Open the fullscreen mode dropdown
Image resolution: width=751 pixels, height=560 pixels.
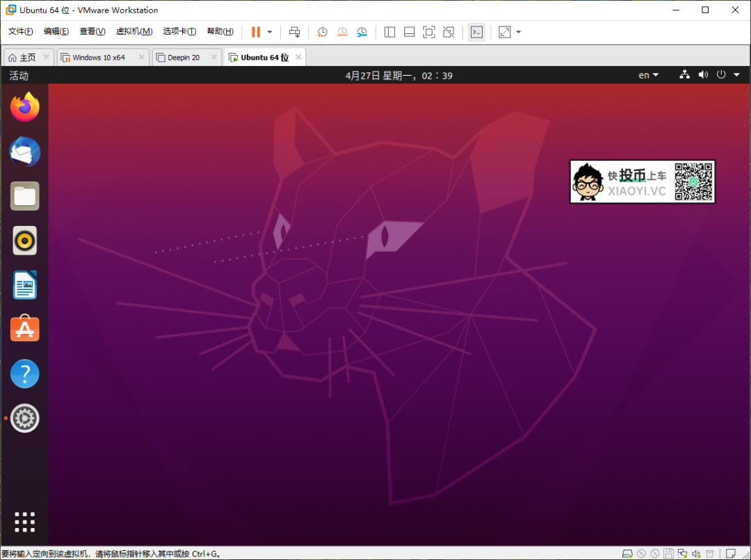(x=517, y=32)
